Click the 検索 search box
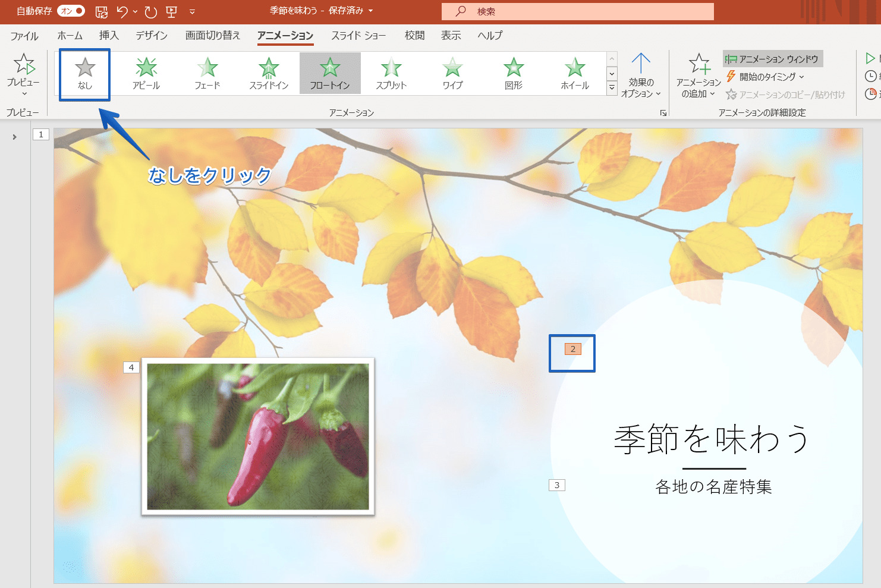 578,11
